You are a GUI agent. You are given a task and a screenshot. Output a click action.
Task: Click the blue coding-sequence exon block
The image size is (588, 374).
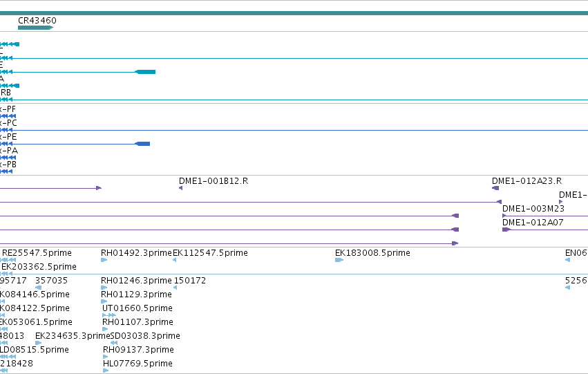click(x=142, y=144)
